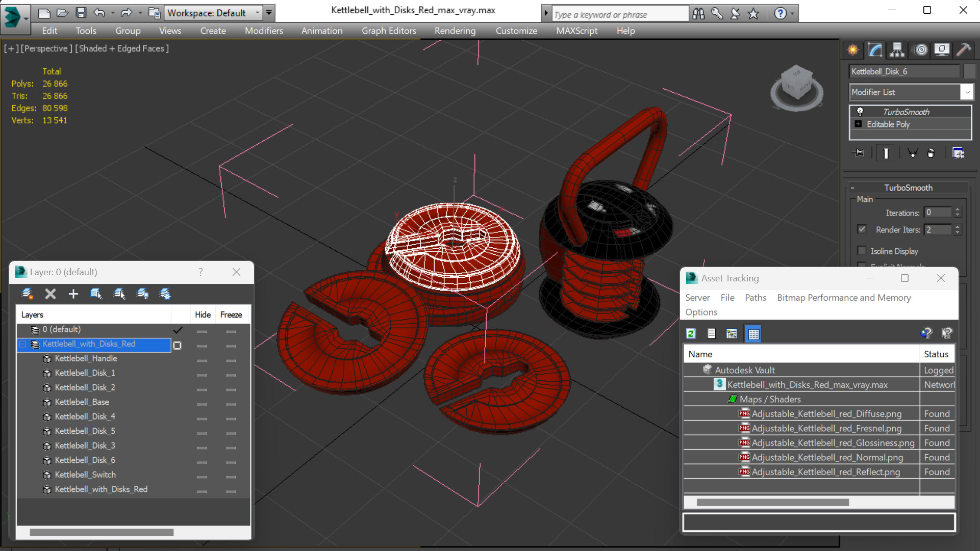Open the Hierarchy command panel tab

click(897, 50)
